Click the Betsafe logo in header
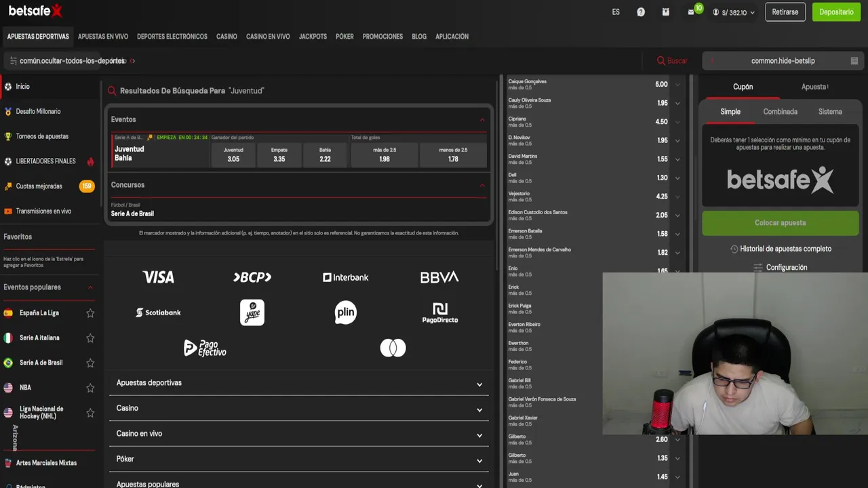This screenshot has width=868, height=488. pyautogui.click(x=35, y=11)
